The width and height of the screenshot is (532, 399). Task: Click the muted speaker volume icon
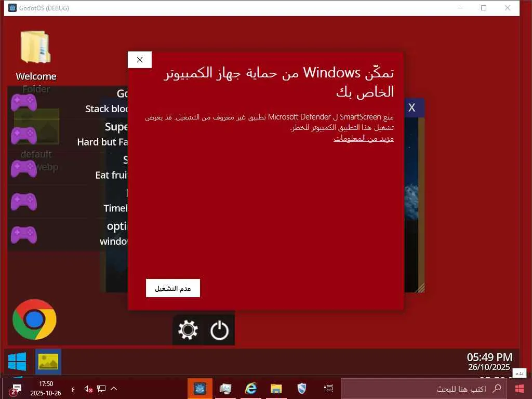(x=88, y=389)
